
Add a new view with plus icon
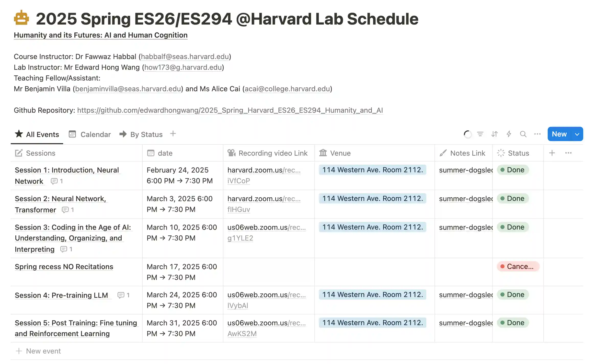[173, 134]
